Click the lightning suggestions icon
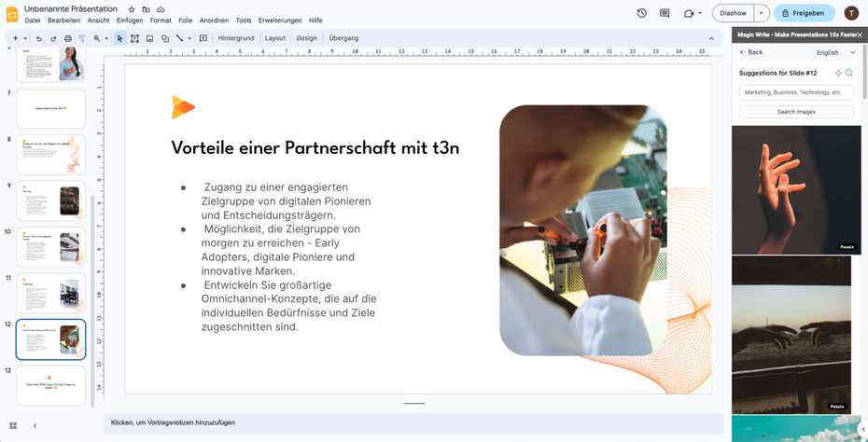The image size is (868, 442). click(x=838, y=73)
